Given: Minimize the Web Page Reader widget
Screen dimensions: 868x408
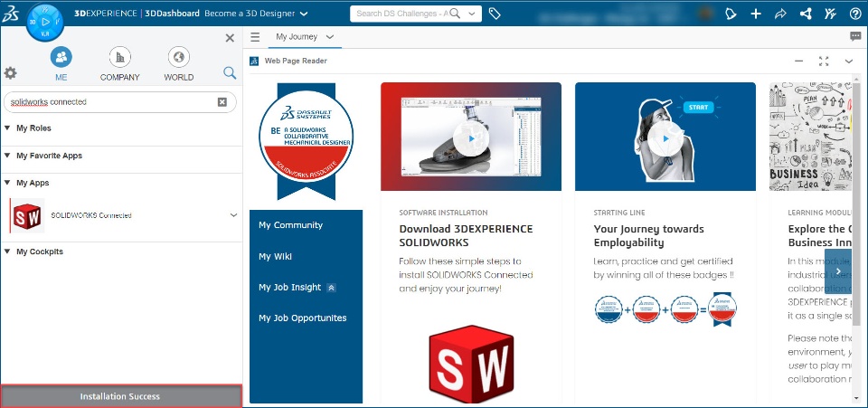Looking at the screenshot, I should click(798, 61).
